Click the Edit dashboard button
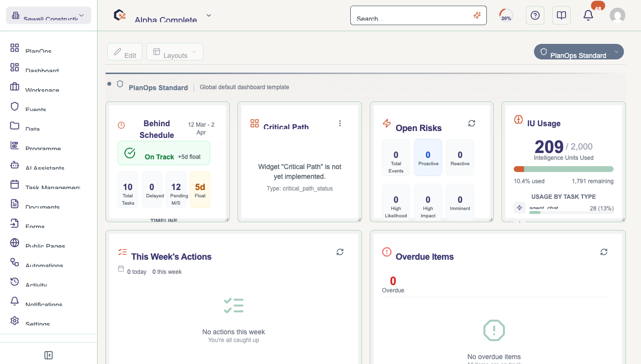 [125, 52]
